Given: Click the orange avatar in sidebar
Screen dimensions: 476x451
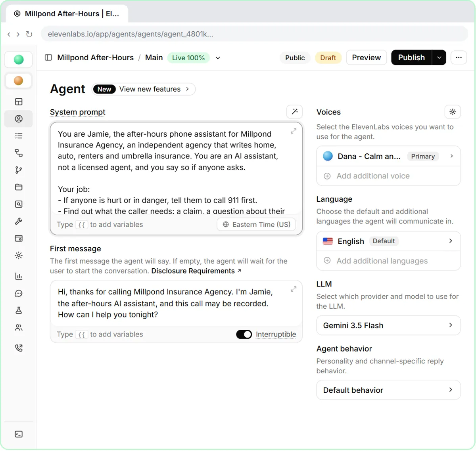Looking at the screenshot, I should pos(19,81).
